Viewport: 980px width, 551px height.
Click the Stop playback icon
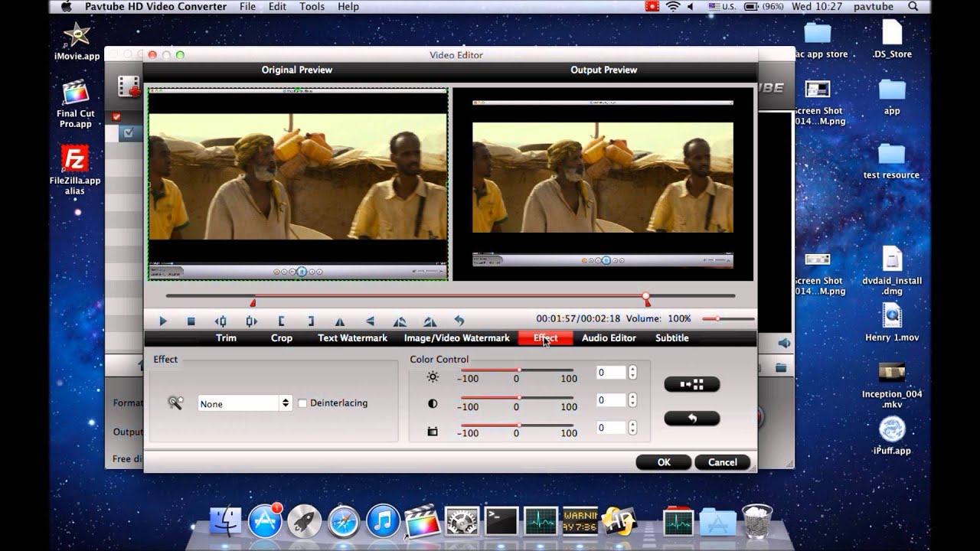(x=191, y=321)
